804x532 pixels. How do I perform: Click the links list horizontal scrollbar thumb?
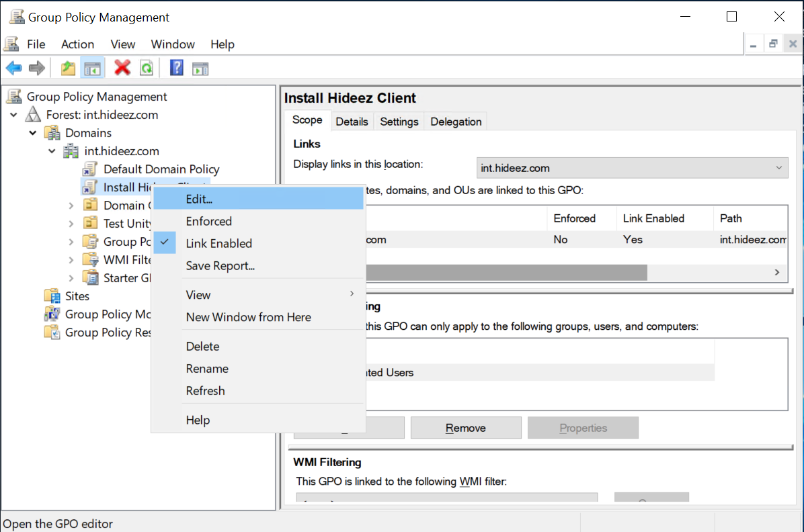507,273
